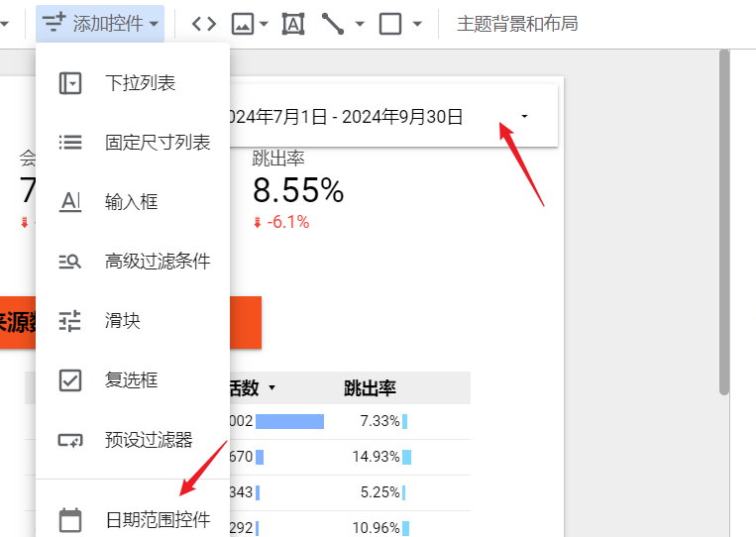756x537 pixels.
Task: Choose 复选框 checkbox control option
Action: (x=133, y=379)
